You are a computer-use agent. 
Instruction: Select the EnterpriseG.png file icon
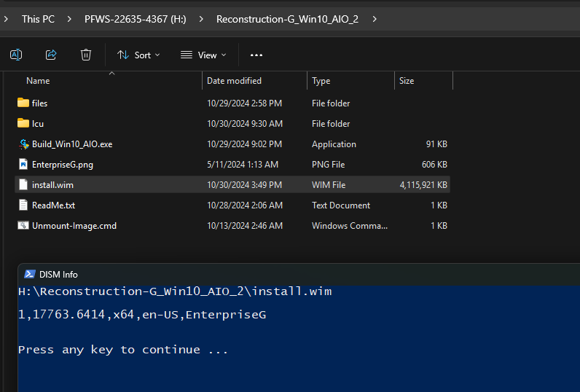pos(23,164)
